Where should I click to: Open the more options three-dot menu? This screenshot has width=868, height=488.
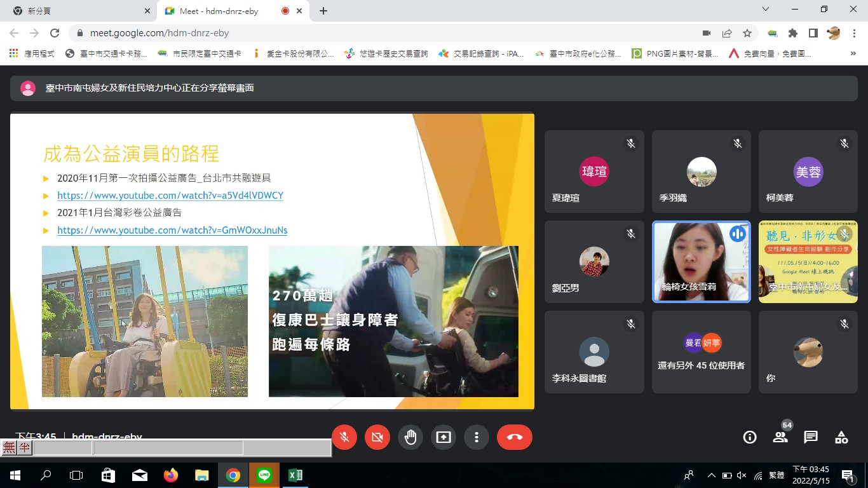[477, 437]
